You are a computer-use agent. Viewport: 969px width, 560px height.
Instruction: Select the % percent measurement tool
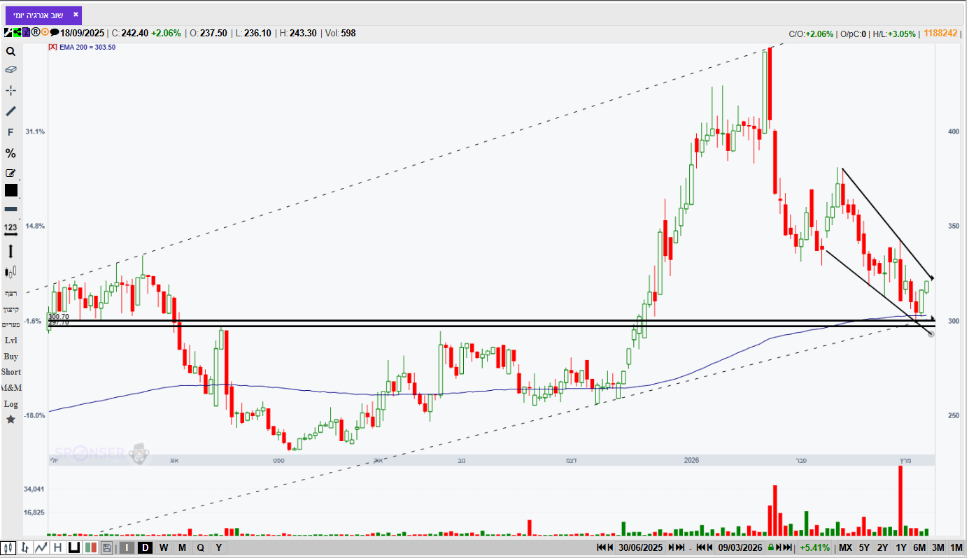[10, 153]
